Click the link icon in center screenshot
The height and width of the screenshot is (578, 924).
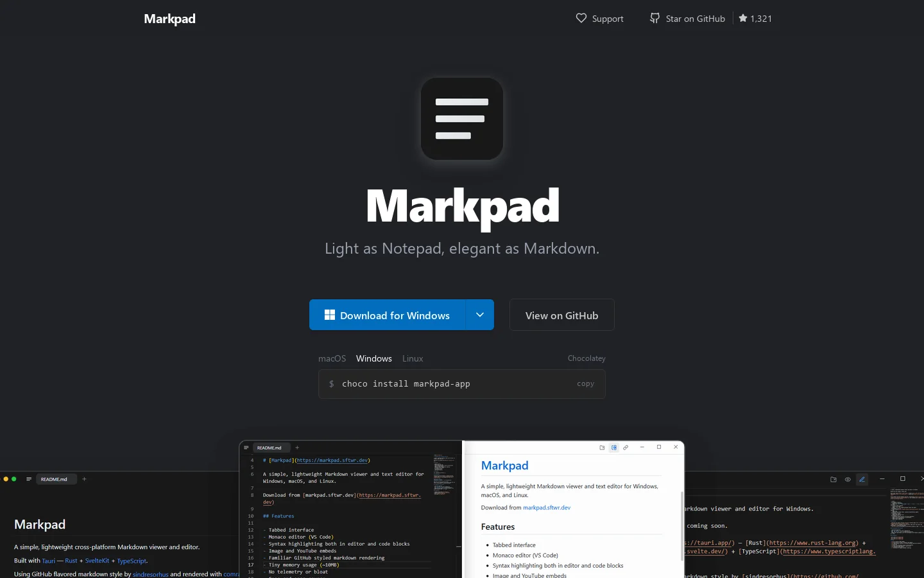(x=626, y=448)
